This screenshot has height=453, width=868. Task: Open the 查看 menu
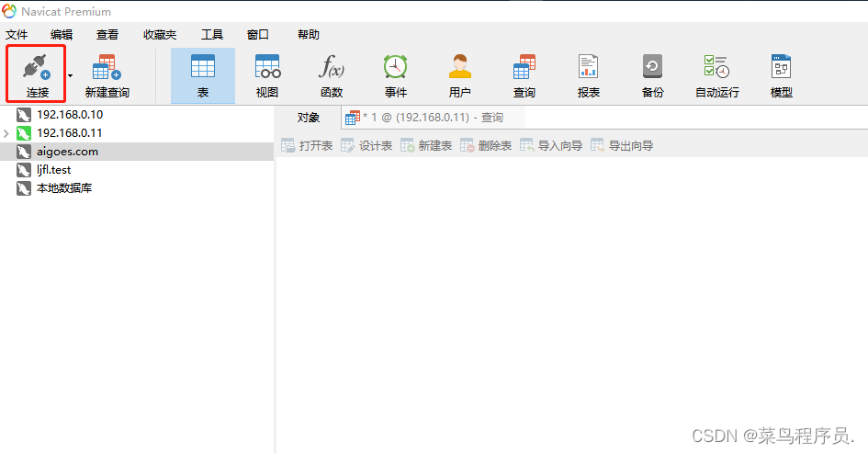pyautogui.click(x=107, y=35)
